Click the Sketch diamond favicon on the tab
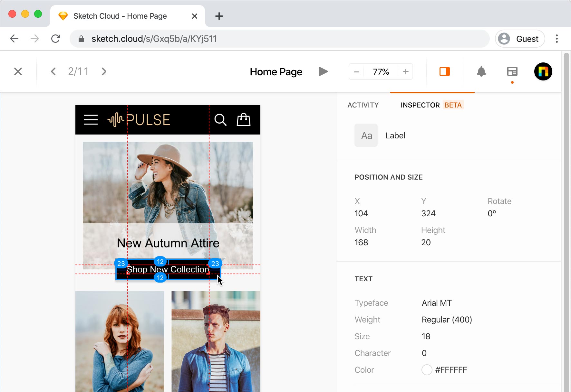Screen dimensions: 571x392 pos(63,15)
